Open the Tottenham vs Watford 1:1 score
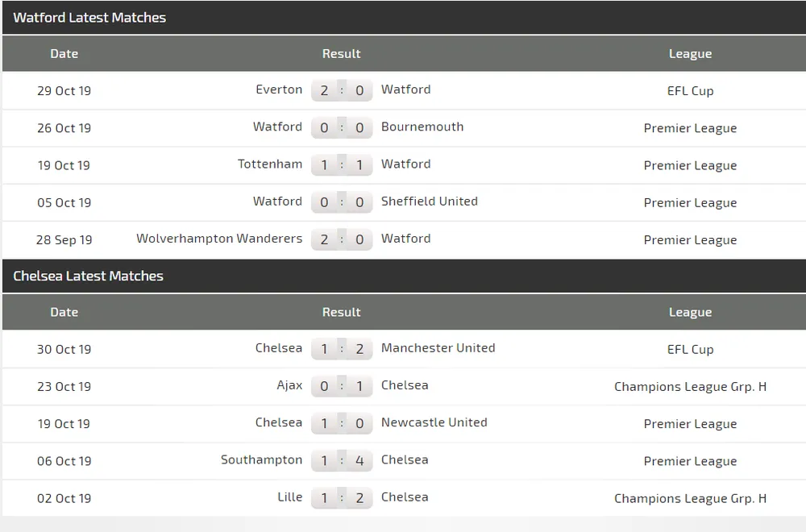806x532 pixels. [342, 164]
